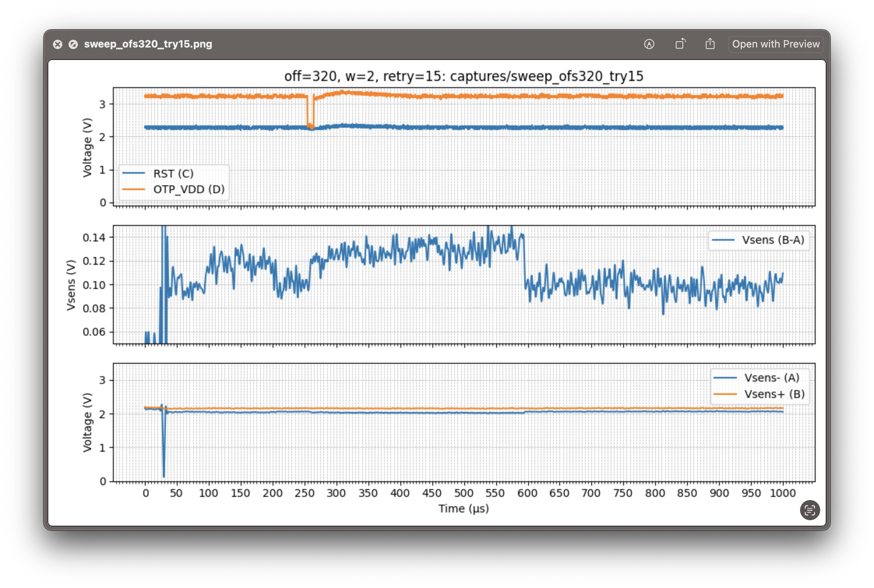Close the Quick Look window
The height and width of the screenshot is (588, 874).
coord(58,44)
